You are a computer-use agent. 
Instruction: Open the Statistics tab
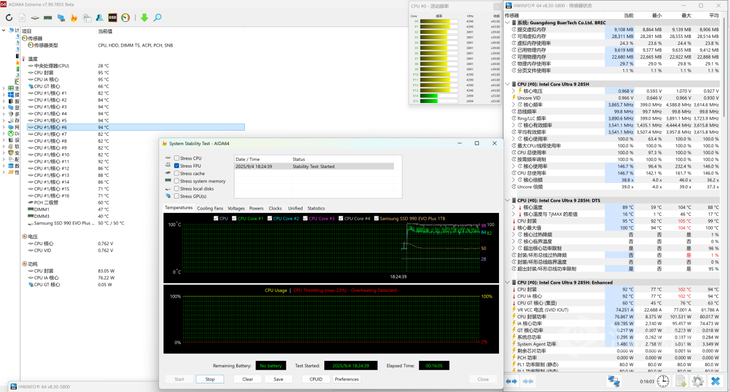tap(316, 209)
